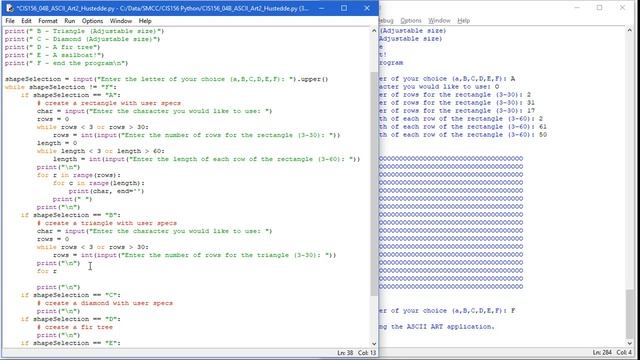Open the Run menu in the editor
Image resolution: width=640 pixels, height=360 pixels.
[69, 21]
